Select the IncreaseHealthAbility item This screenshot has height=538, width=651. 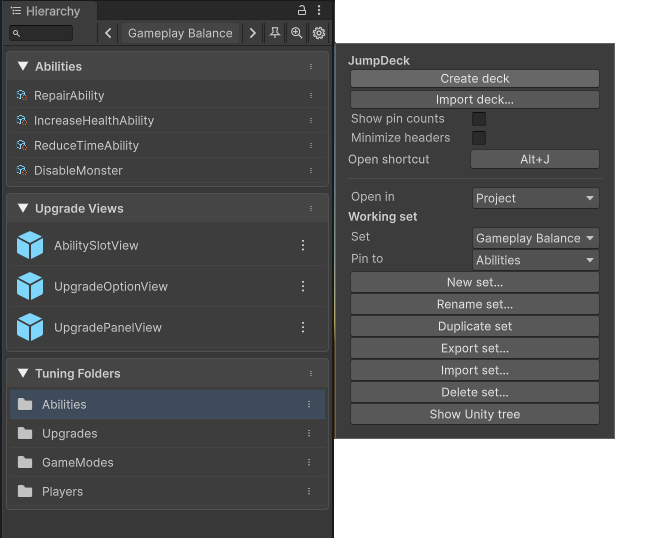(x=168, y=120)
